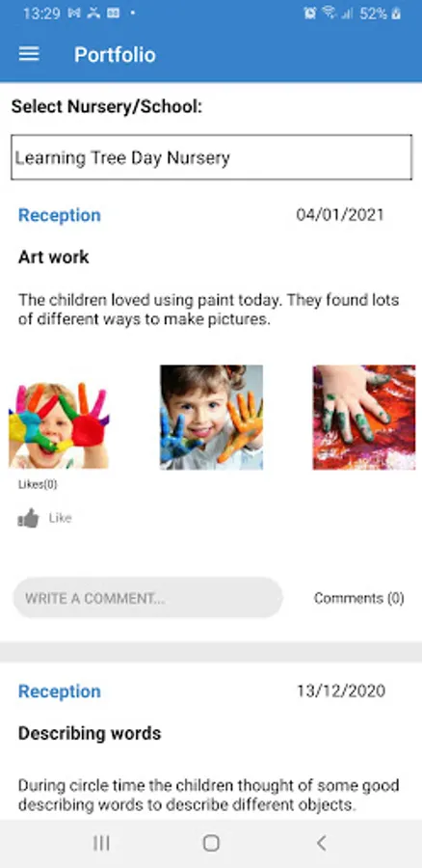The width and height of the screenshot is (422, 868).
Task: Tap the Portfolio header title
Action: tap(115, 55)
